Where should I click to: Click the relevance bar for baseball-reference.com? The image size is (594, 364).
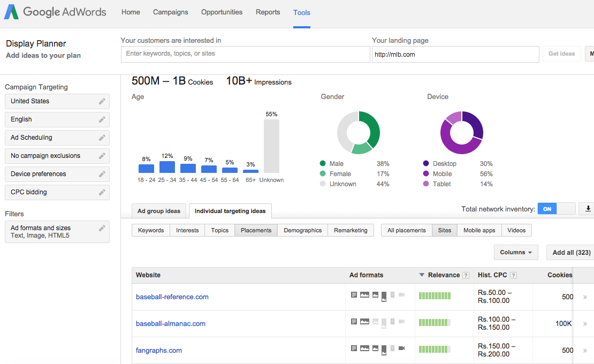pos(435,296)
